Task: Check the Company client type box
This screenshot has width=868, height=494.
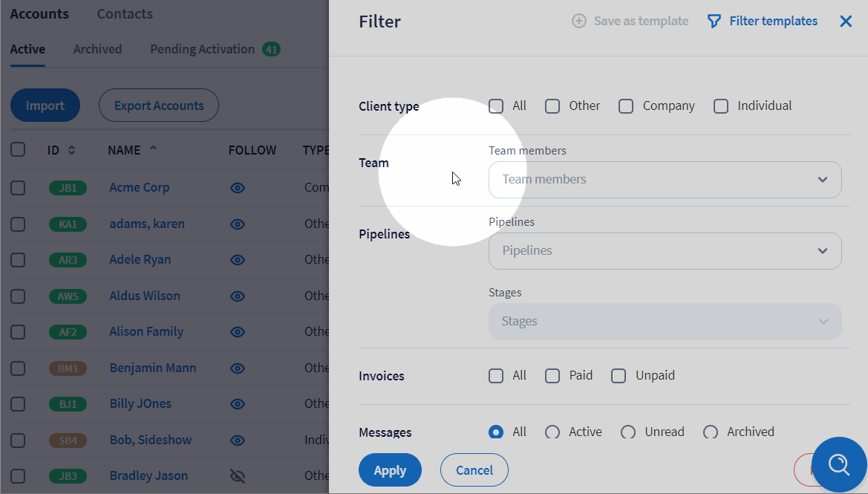Action: click(x=626, y=106)
